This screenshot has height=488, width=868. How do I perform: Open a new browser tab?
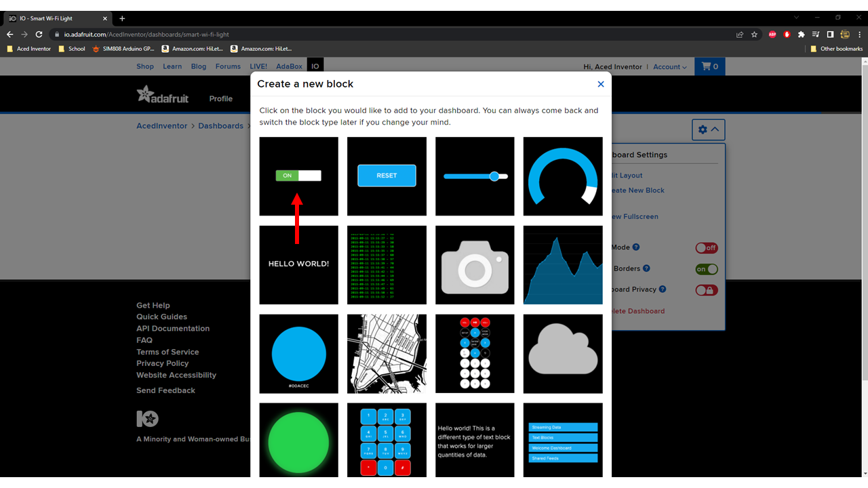pyautogui.click(x=122, y=18)
